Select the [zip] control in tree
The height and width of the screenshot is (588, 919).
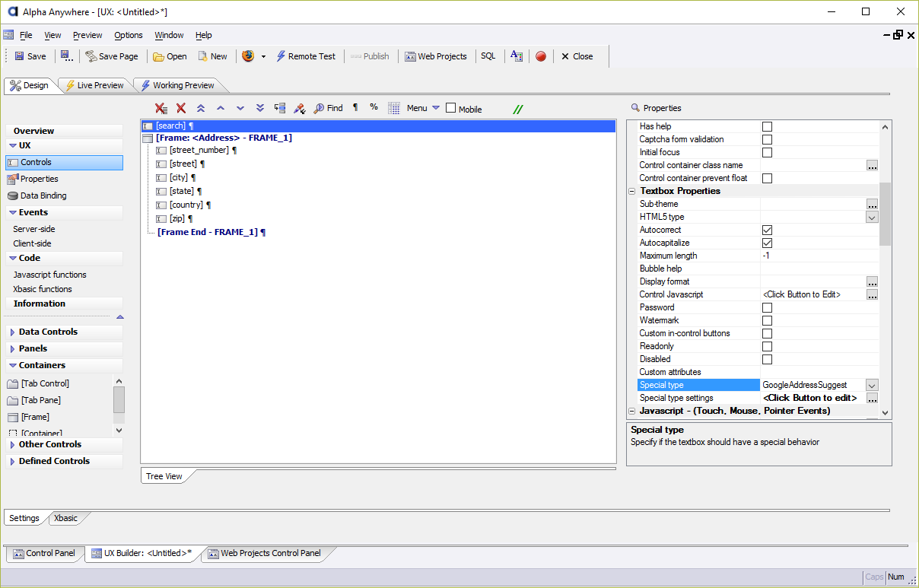(x=177, y=219)
